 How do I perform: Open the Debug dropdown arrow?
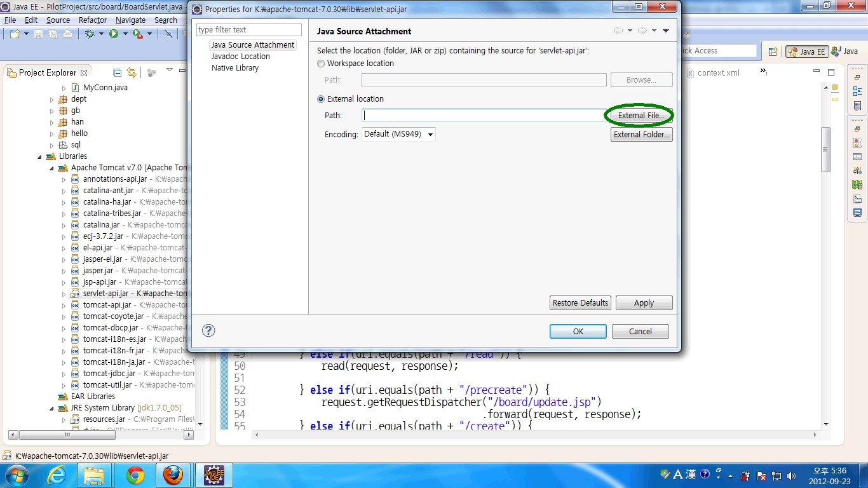pyautogui.click(x=101, y=34)
